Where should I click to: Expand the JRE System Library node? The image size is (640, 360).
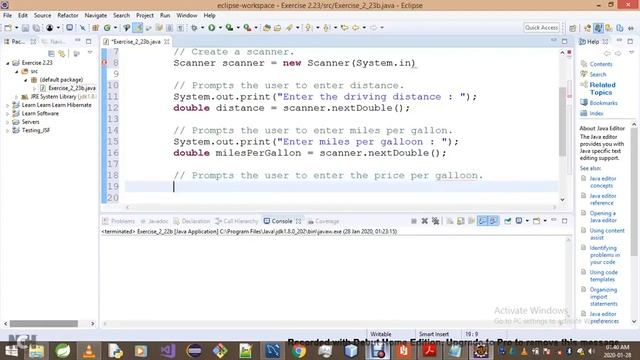point(16,97)
